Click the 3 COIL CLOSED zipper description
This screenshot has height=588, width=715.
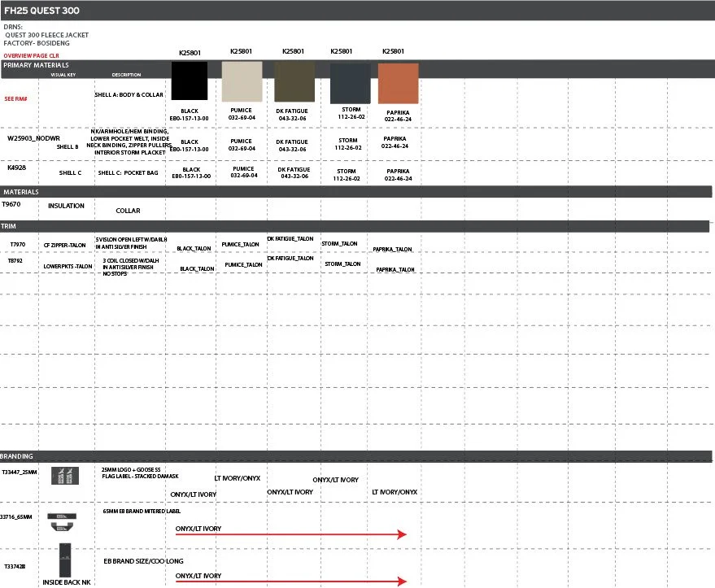tap(131, 267)
